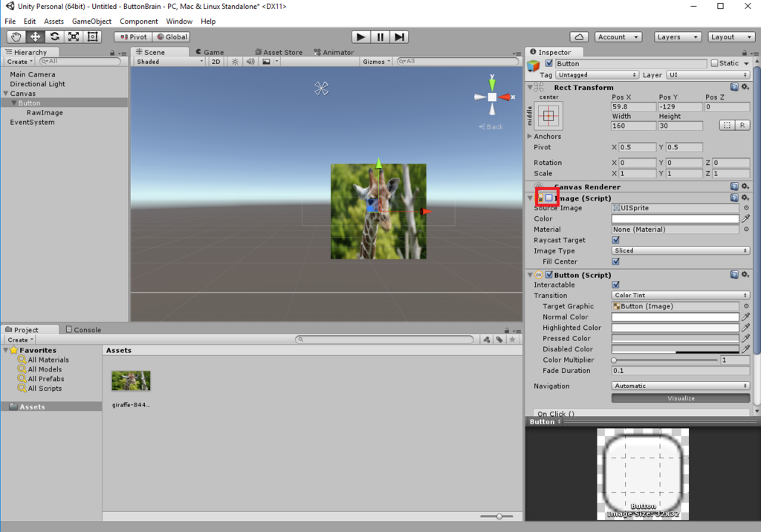Click search by type icon in Project
761x532 pixels.
pos(487,340)
